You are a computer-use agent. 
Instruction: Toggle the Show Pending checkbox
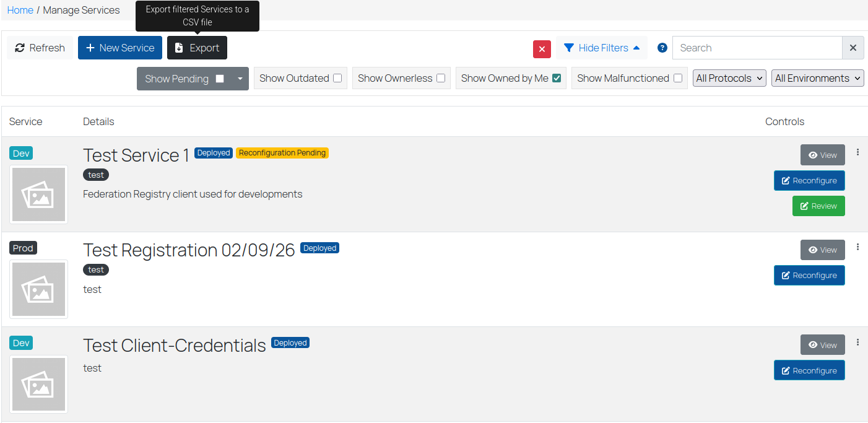[220, 79]
